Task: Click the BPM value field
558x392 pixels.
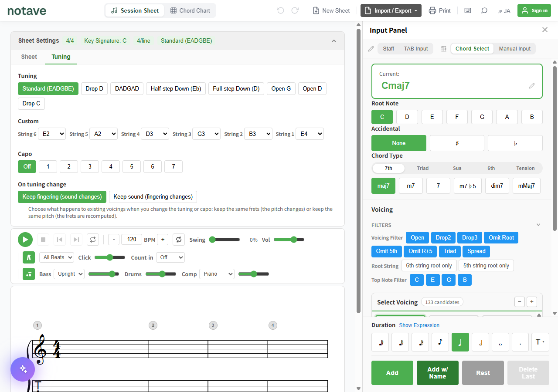Action: [x=132, y=240]
